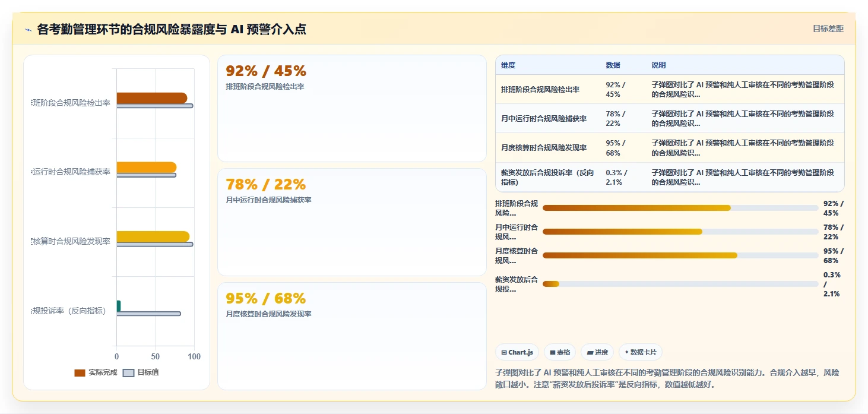868x414 pixels.
Task: Click the orange-brown bar for 排班阶段合规风险检出率
Action: coord(152,98)
